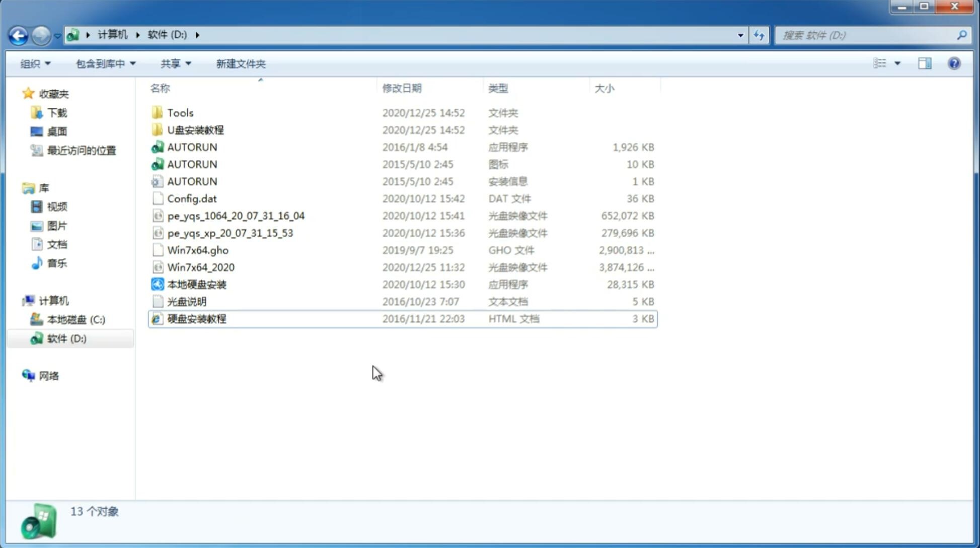Screen dimensions: 980x548
Task: Open 硬盘安装教程 HTML document
Action: pos(196,318)
